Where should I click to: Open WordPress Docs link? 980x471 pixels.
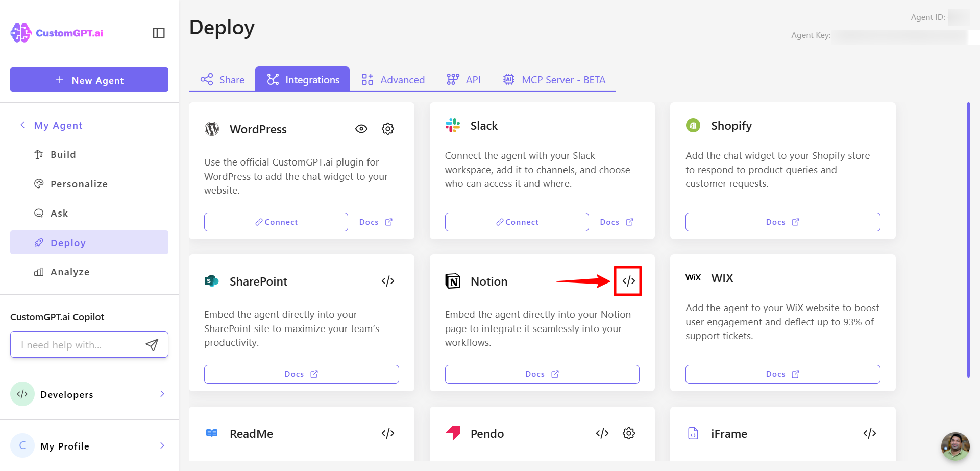tap(376, 222)
